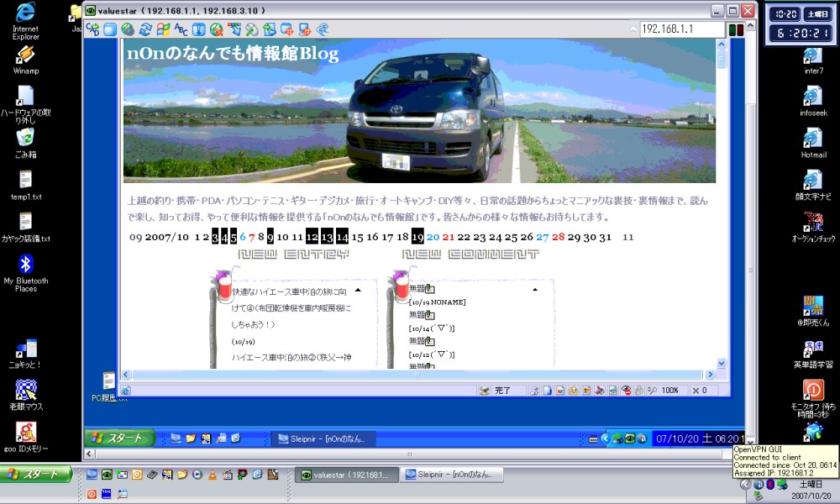Close the VNC connection with red-X globe
The image size is (840, 504).
click(x=217, y=29)
